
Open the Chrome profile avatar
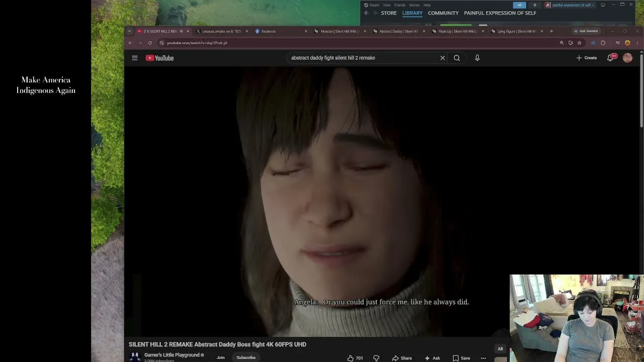[x=627, y=43]
